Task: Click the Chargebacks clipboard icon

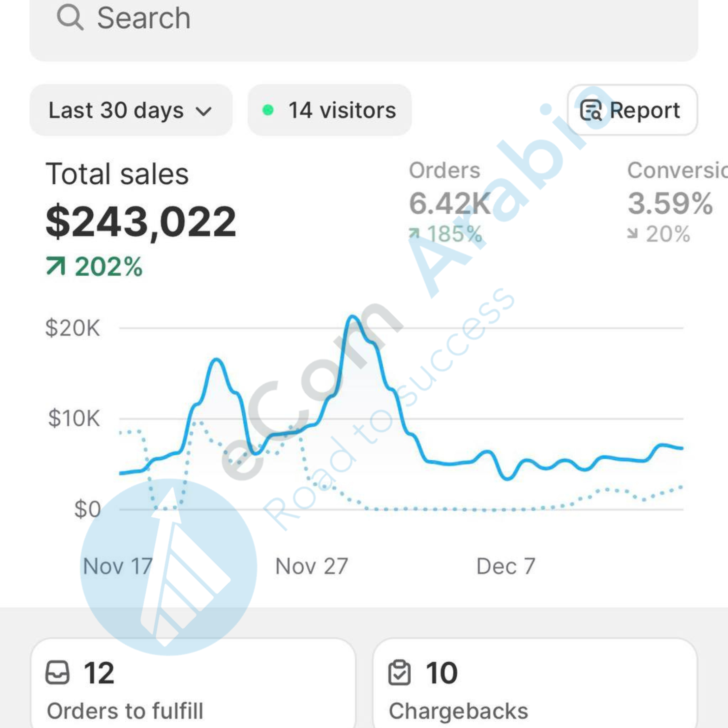Action: click(399, 672)
